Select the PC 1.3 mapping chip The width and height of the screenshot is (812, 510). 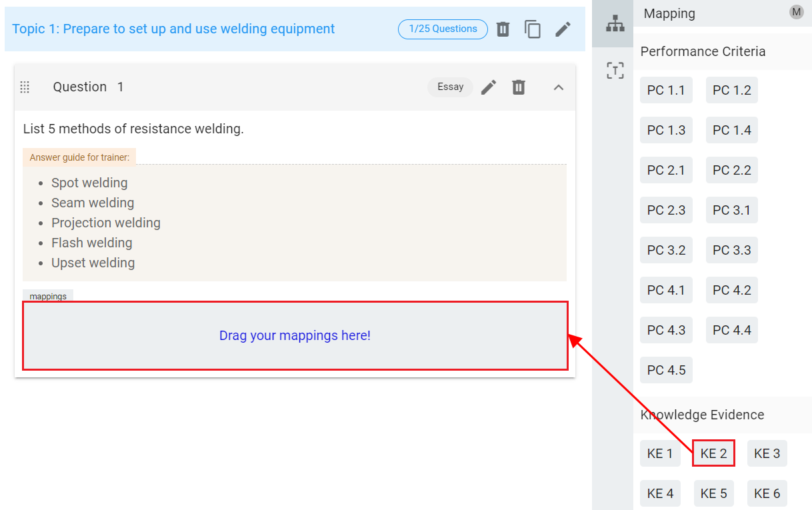[666, 130]
